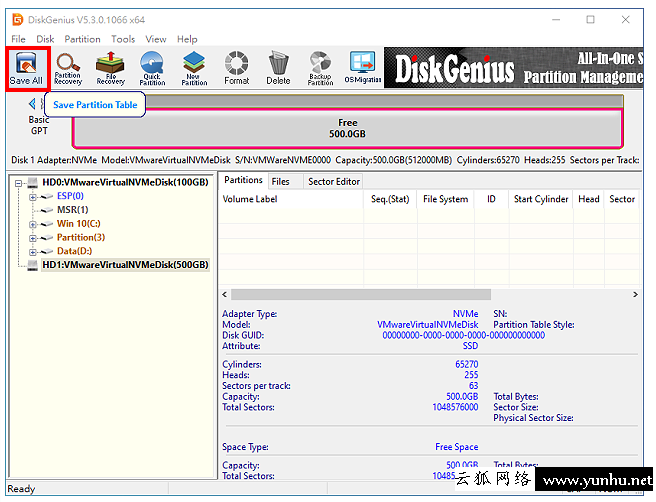Open the Disk menu

click(x=45, y=39)
